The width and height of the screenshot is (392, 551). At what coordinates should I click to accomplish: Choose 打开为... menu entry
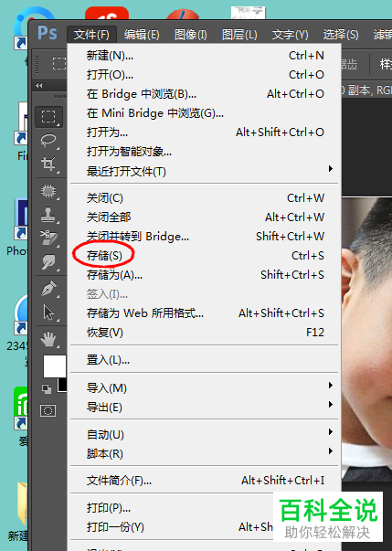click(x=205, y=132)
